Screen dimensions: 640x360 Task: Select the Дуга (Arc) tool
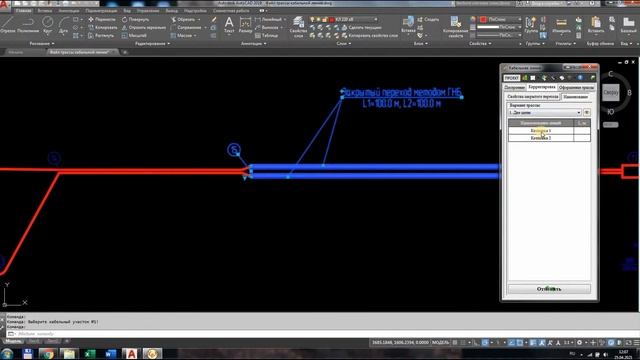63,24
